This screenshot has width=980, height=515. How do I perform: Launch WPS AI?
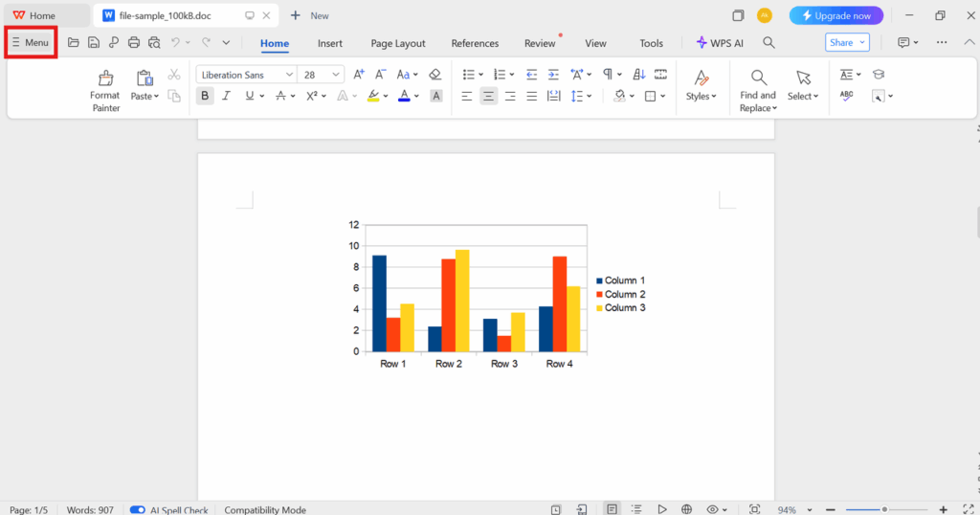[720, 42]
